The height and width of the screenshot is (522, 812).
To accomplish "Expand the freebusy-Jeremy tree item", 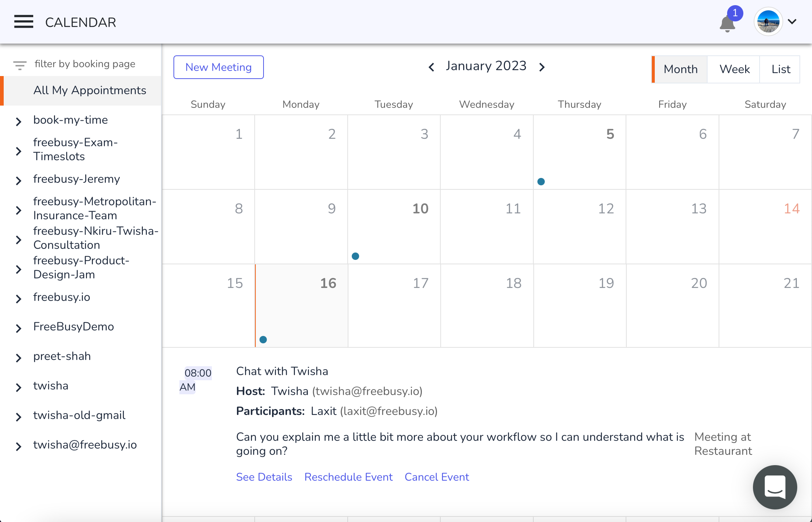I will [18, 181].
